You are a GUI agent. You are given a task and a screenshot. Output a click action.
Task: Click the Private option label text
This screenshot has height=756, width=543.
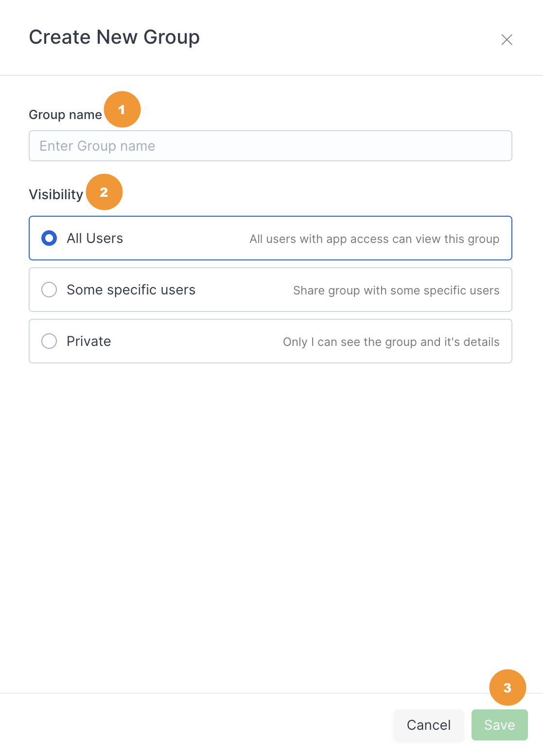click(89, 341)
